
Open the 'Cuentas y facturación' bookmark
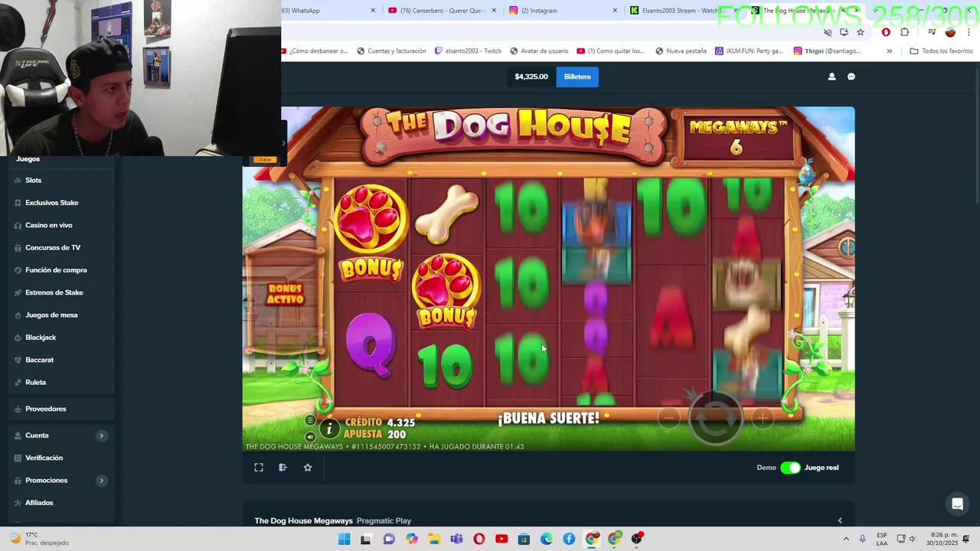pos(391,51)
